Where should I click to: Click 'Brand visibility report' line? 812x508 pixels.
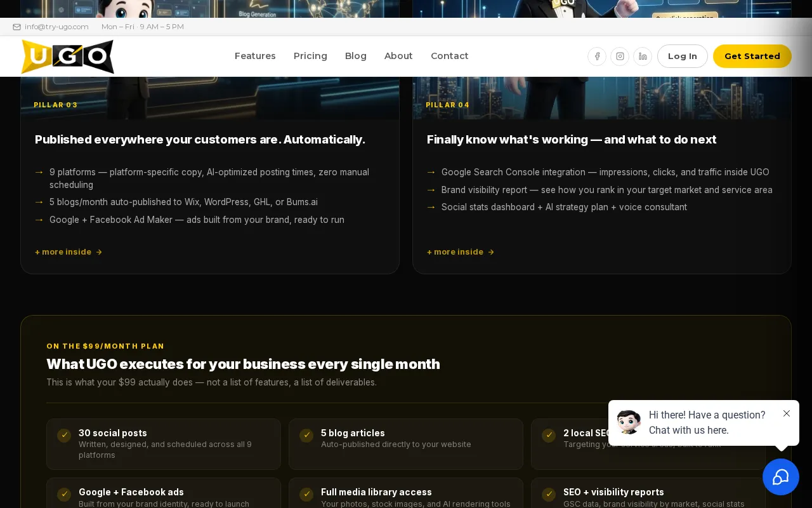[x=607, y=190]
